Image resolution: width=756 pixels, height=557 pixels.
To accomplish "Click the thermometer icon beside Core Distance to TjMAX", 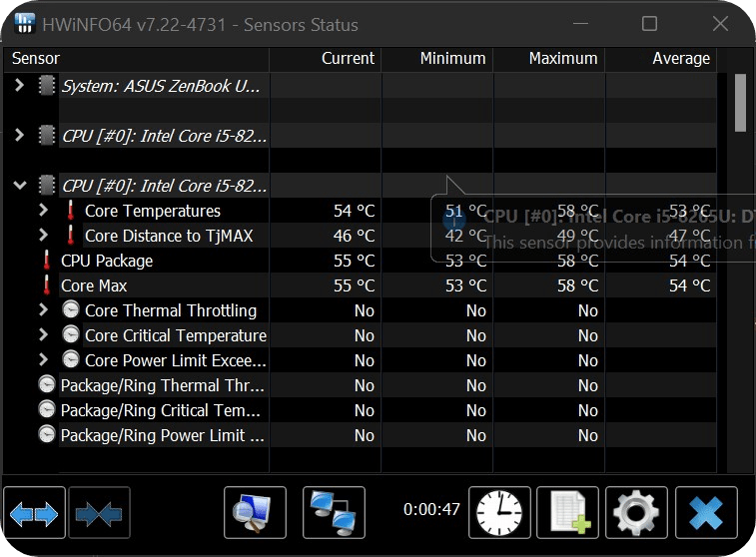I will coord(70,236).
